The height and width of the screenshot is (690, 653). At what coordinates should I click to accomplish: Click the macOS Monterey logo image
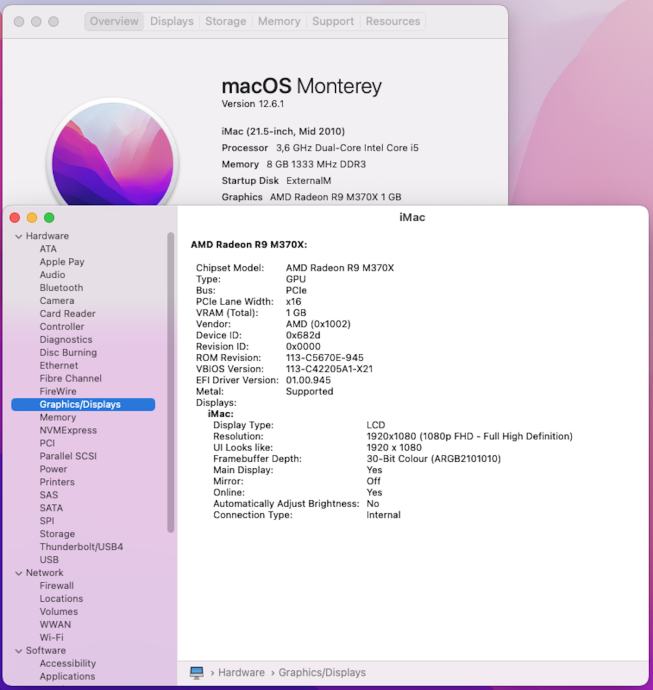[x=113, y=154]
